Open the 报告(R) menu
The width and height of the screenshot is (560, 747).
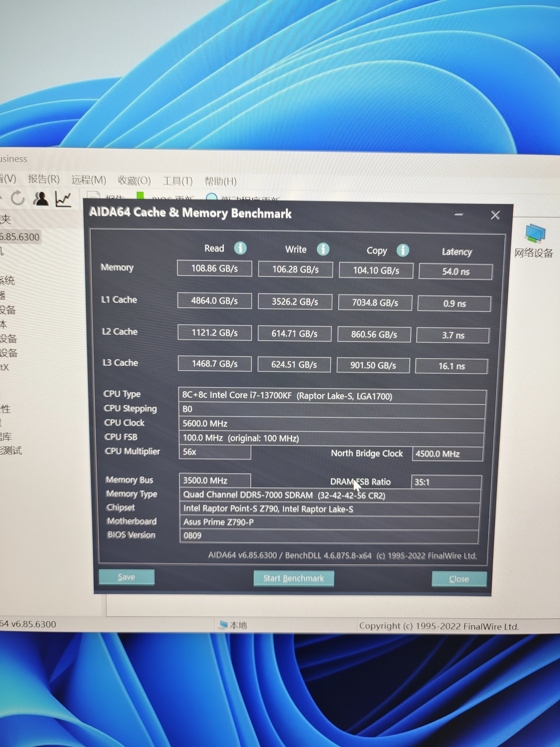(x=44, y=179)
